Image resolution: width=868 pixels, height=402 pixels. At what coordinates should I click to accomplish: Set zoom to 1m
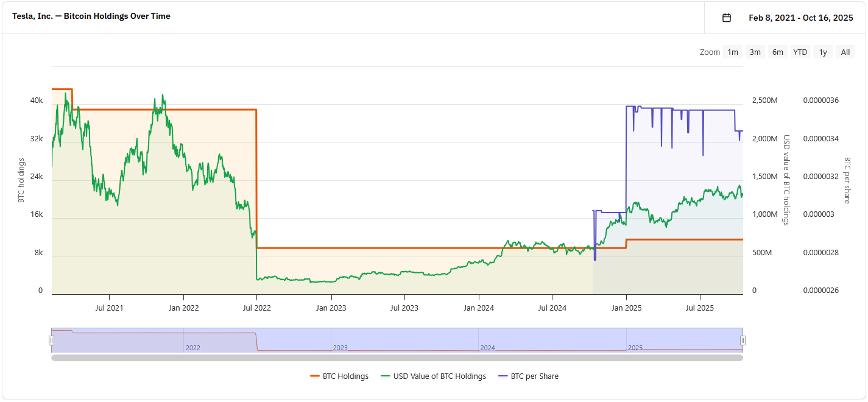click(x=733, y=52)
